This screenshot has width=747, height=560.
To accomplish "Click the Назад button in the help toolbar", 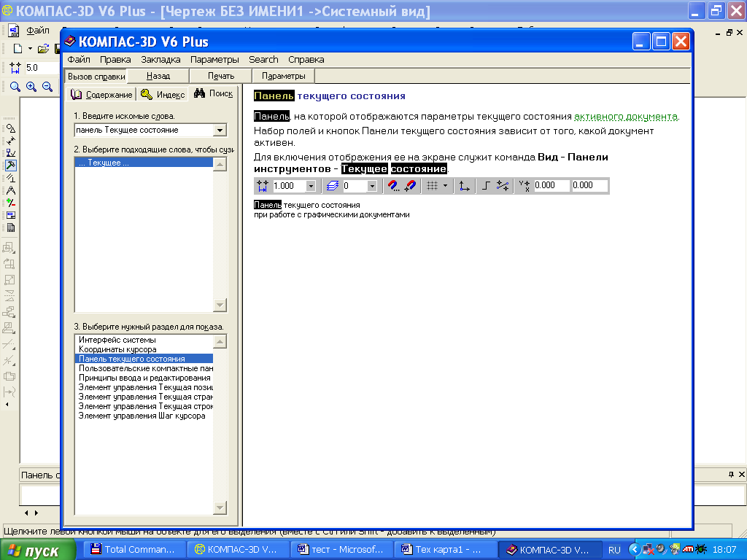I will 158,76.
